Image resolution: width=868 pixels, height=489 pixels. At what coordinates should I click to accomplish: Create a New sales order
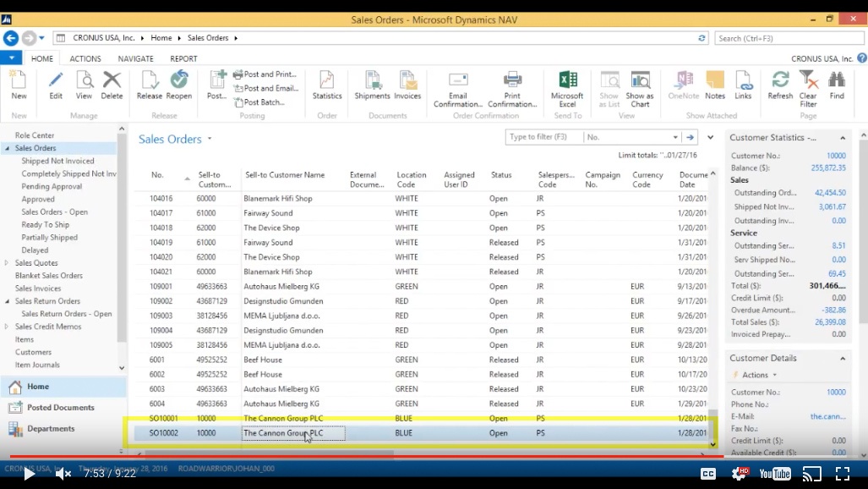click(x=19, y=85)
